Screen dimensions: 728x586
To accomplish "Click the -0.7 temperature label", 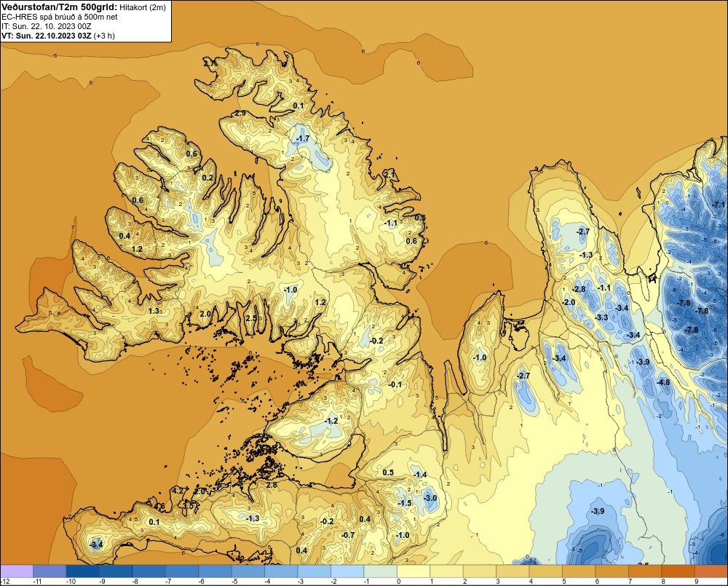I will pyautogui.click(x=348, y=535).
